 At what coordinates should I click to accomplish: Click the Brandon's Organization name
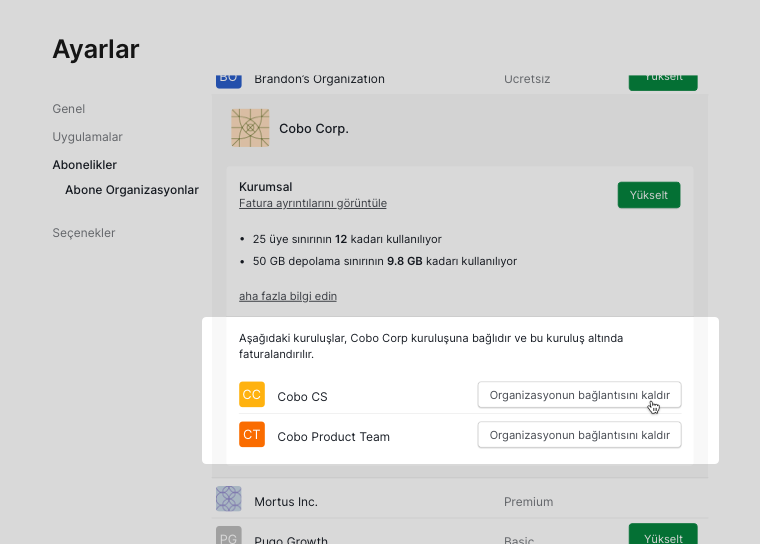(x=319, y=80)
